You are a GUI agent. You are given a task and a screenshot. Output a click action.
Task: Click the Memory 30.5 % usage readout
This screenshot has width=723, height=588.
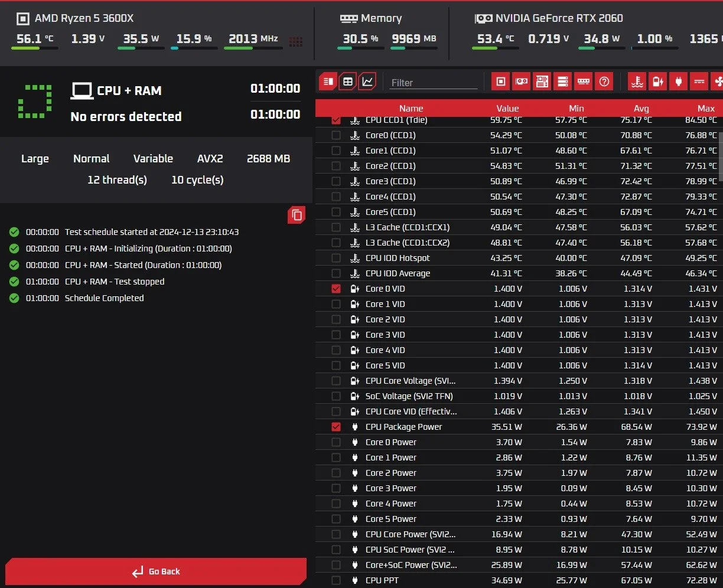360,39
